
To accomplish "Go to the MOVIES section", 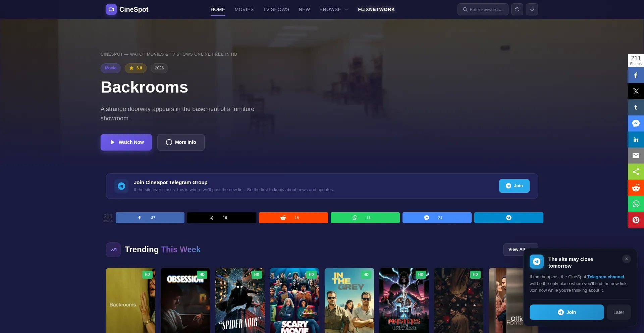I will pyautogui.click(x=244, y=9).
